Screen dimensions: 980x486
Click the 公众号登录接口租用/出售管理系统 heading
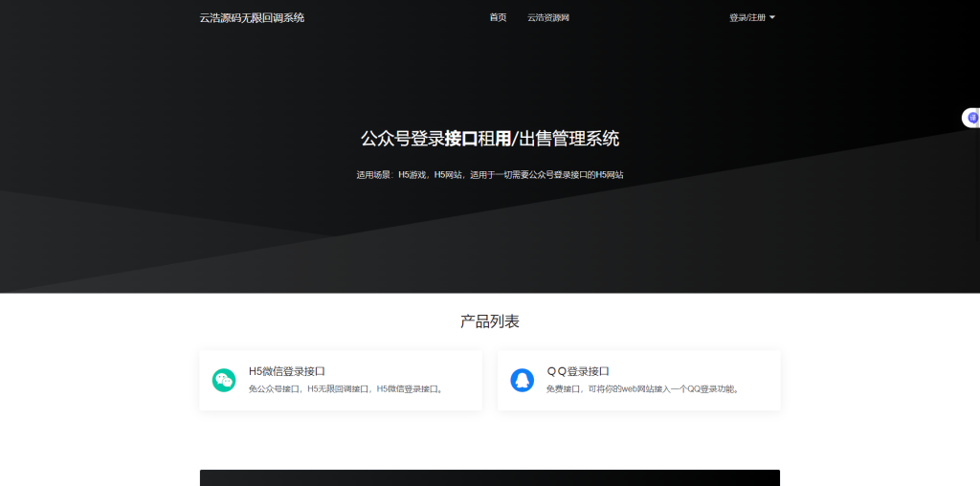[490, 138]
